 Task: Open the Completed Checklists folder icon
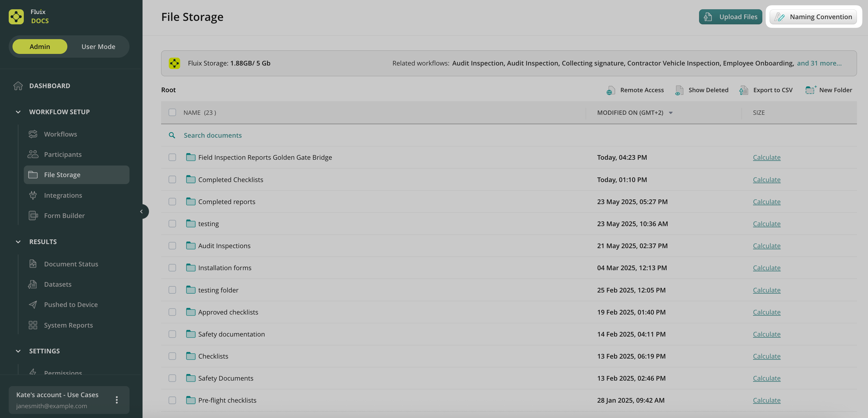191,179
